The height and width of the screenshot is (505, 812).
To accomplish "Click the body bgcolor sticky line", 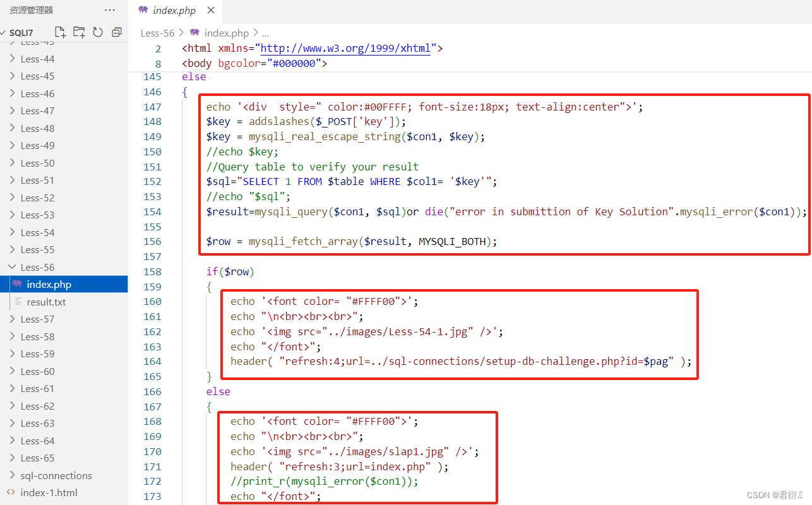I will 254,64.
